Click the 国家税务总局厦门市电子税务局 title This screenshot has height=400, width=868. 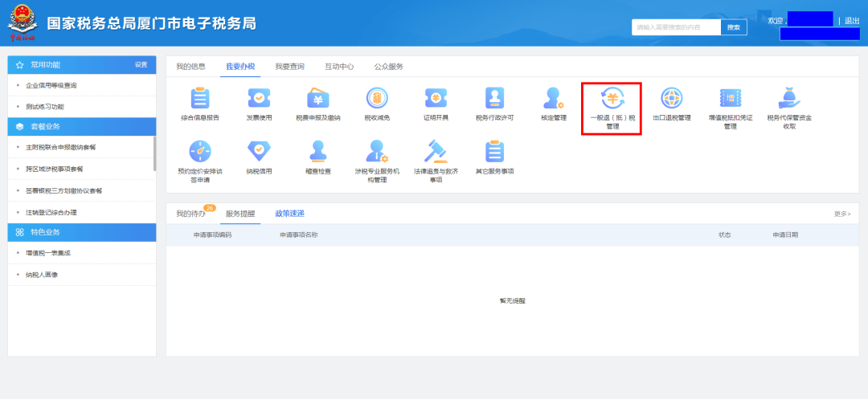click(151, 24)
